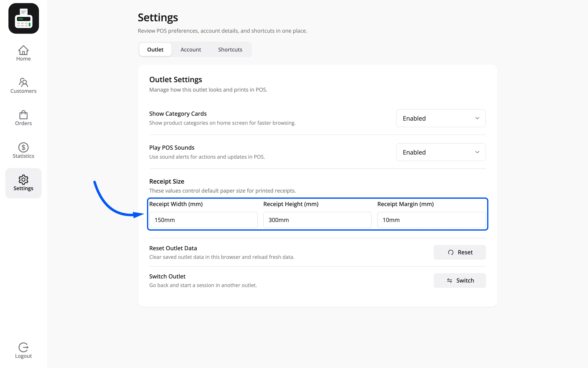Image resolution: width=588 pixels, height=368 pixels.
Task: Click the 'Show Category Cards' label
Action: click(178, 114)
